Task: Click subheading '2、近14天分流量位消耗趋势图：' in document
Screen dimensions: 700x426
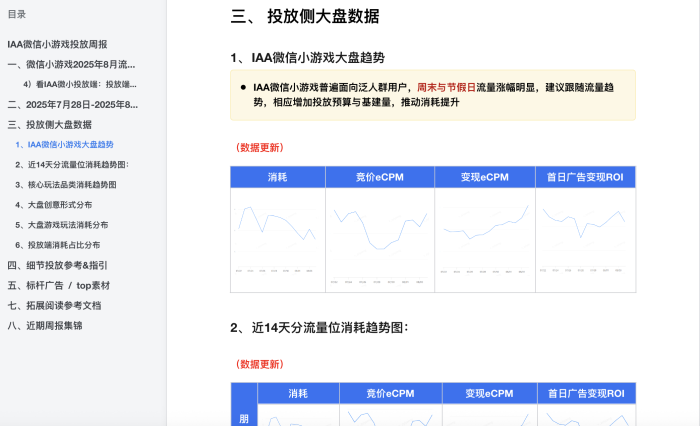Action: point(320,328)
